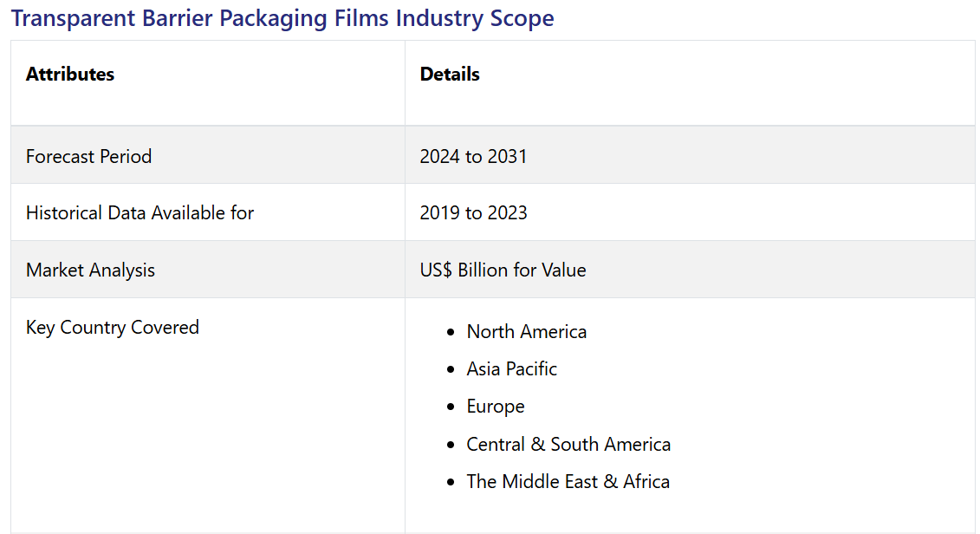Click the bullet before Asia Pacific
980x534 pixels.
click(x=450, y=369)
